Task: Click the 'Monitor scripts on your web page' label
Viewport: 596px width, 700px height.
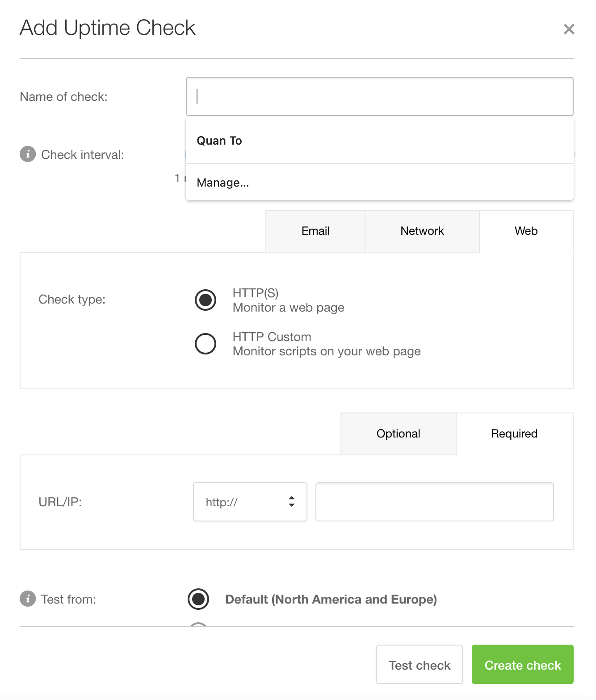Action: pos(327,351)
